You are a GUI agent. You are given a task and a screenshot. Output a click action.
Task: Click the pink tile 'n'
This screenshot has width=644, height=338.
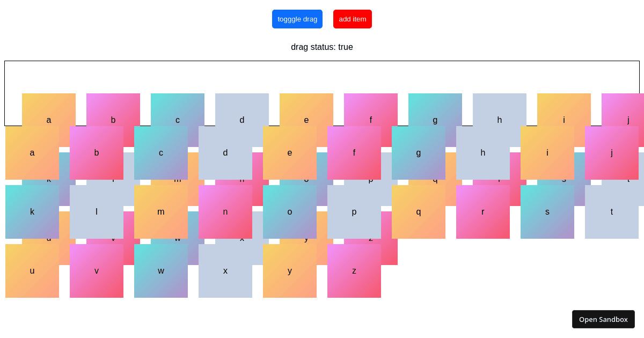point(225,212)
